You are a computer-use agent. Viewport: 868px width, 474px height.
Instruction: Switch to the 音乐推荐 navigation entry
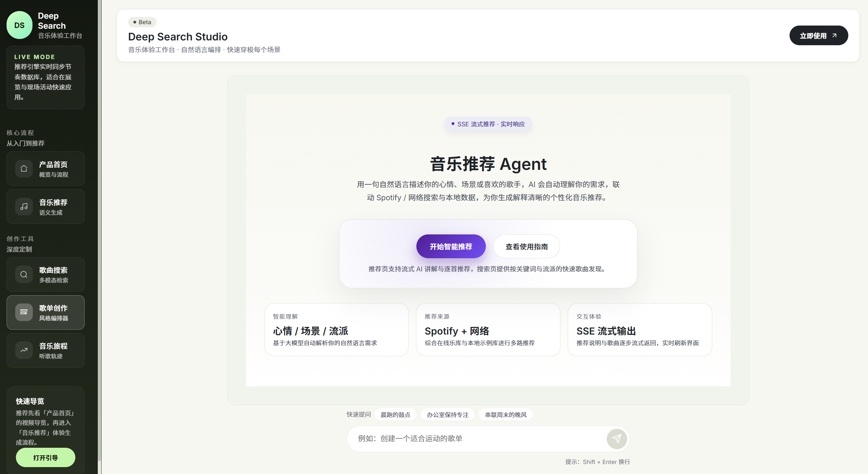pyautogui.click(x=45, y=206)
